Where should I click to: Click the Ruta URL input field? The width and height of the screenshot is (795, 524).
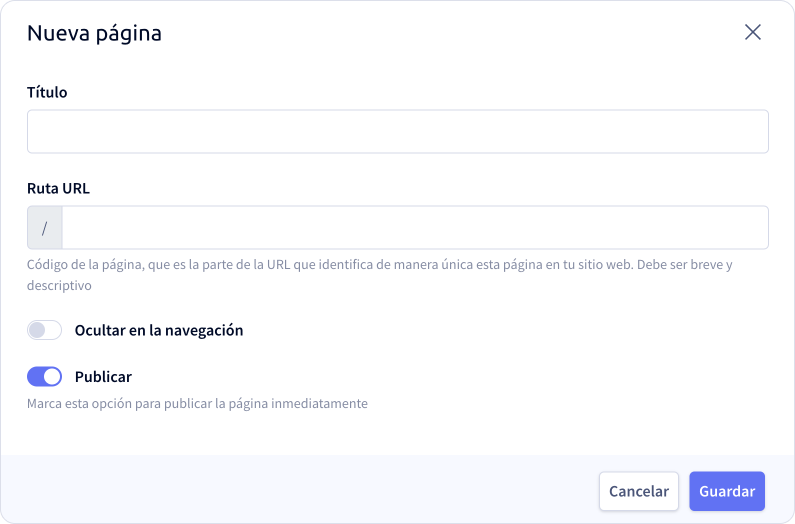point(415,227)
